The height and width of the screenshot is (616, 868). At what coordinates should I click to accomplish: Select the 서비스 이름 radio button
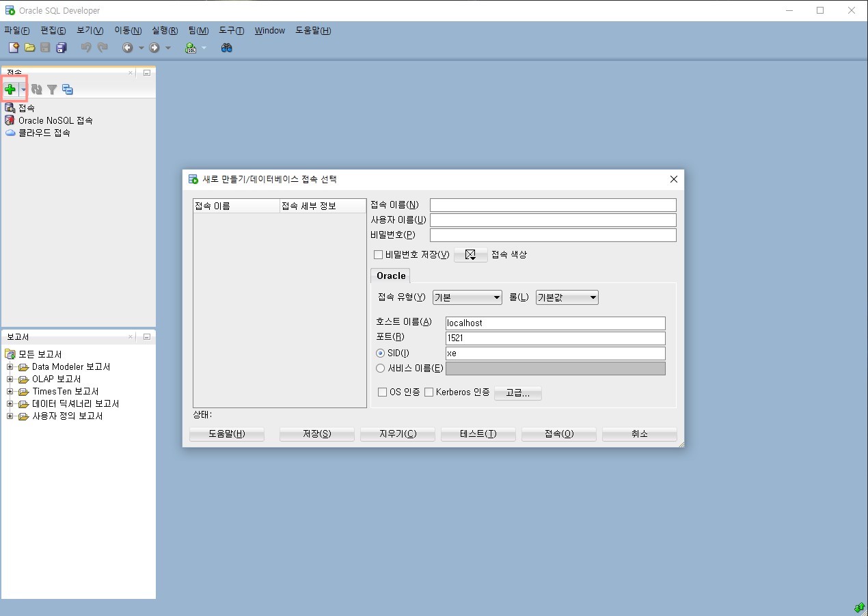tap(381, 369)
